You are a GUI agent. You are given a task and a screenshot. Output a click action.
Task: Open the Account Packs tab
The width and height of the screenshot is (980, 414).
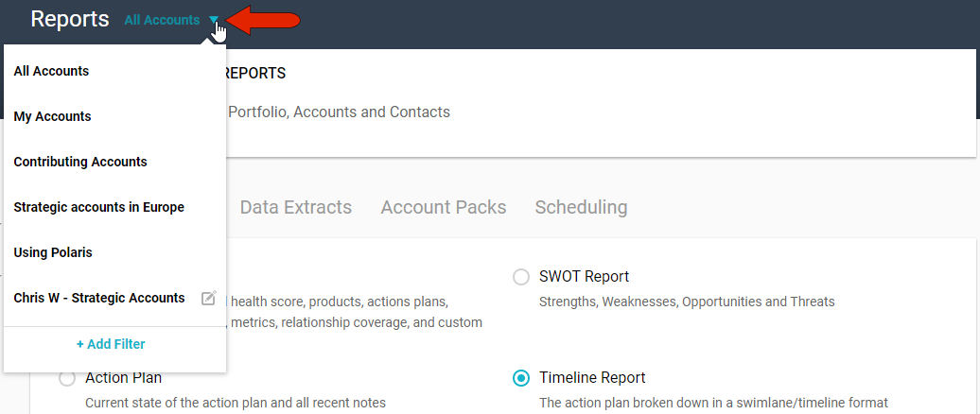pos(443,207)
